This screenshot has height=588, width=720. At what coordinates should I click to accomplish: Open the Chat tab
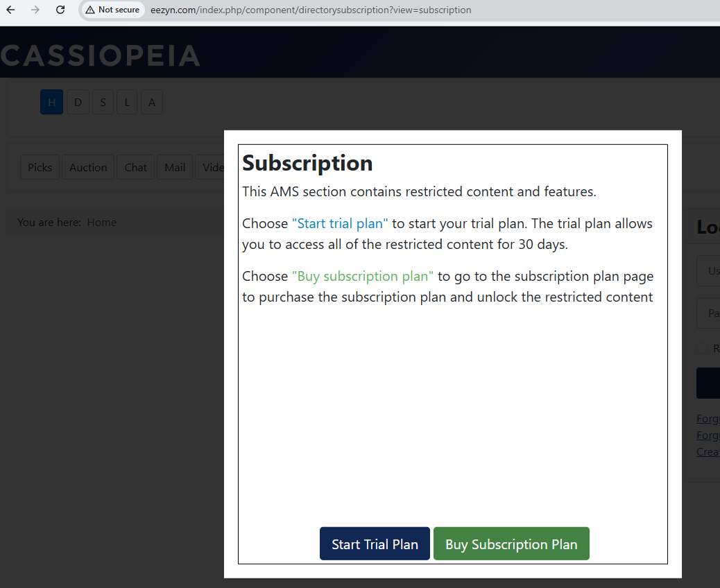click(136, 167)
